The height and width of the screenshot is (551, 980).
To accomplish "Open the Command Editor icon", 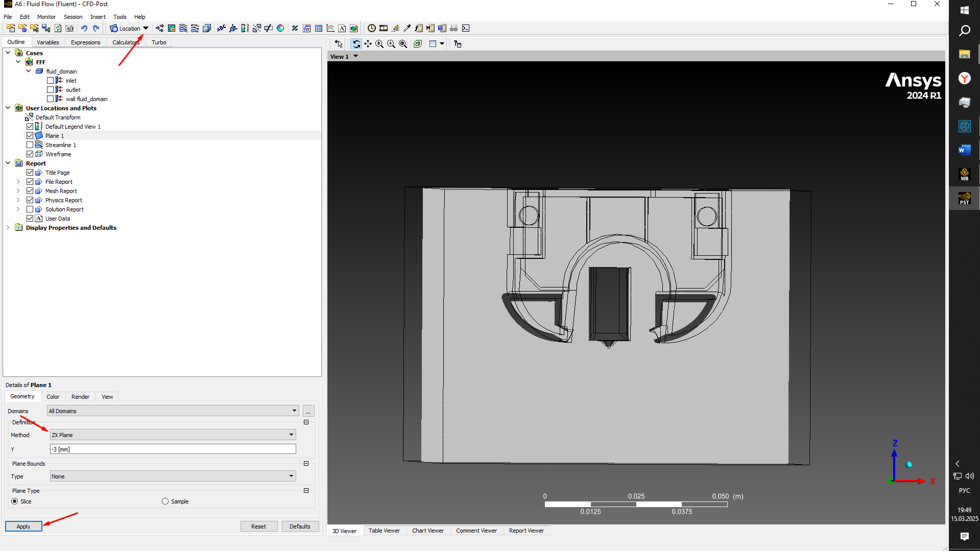I will 466,28.
